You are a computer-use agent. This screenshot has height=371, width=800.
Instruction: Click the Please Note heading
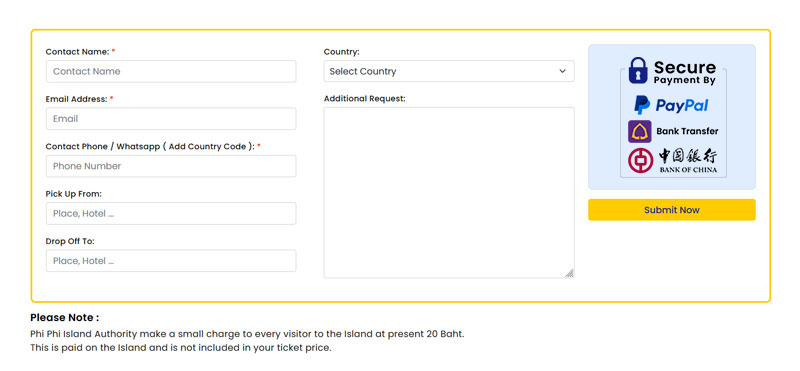[65, 317]
